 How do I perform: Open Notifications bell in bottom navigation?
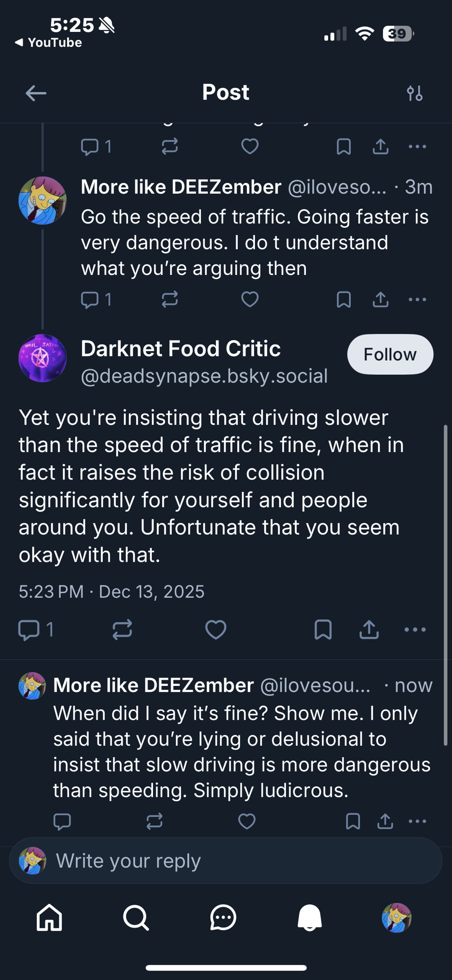(310, 917)
